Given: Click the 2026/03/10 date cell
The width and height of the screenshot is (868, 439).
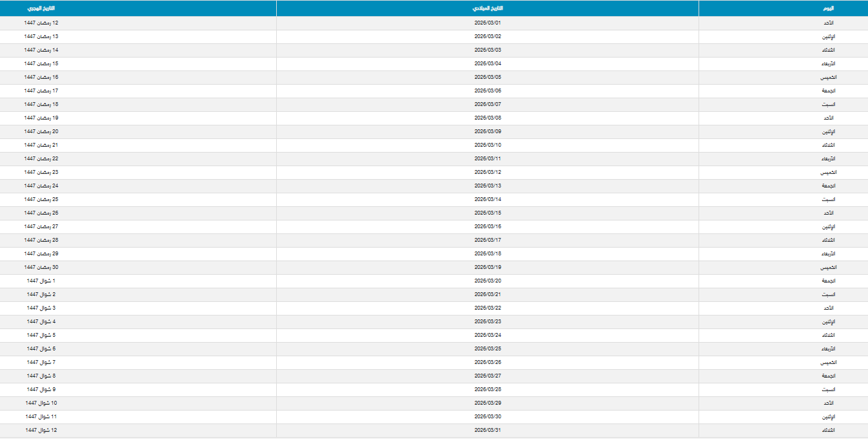Looking at the screenshot, I should [488, 145].
